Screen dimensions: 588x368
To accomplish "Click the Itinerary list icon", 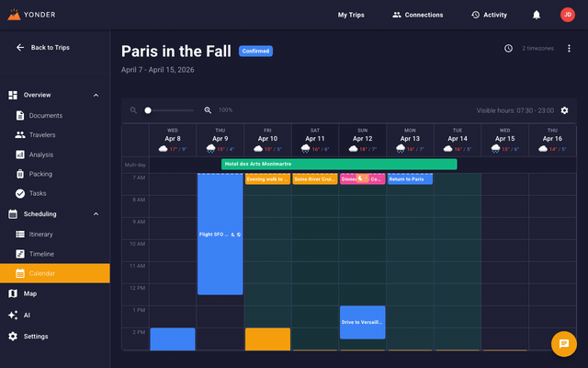I will (20, 234).
